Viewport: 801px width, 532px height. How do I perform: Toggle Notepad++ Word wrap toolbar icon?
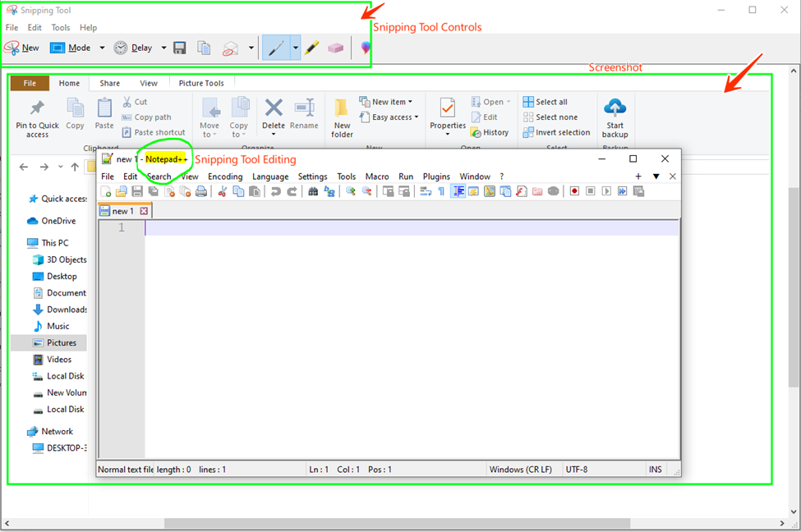(426, 191)
